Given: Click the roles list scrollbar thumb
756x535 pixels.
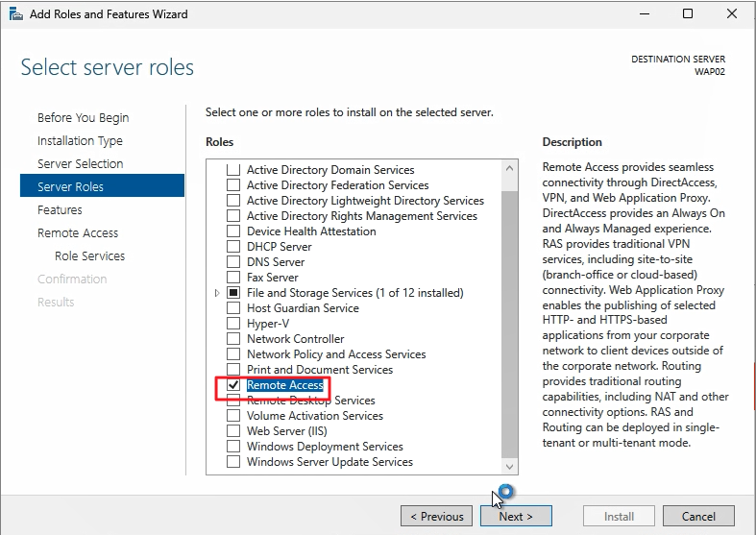Looking at the screenshot, I should 510,324.
